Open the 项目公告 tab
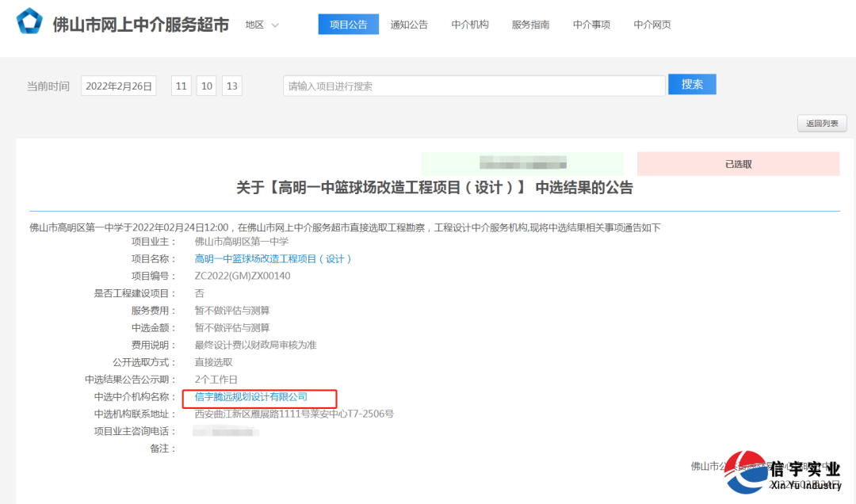Viewport: 856px width, 504px height. tap(348, 25)
